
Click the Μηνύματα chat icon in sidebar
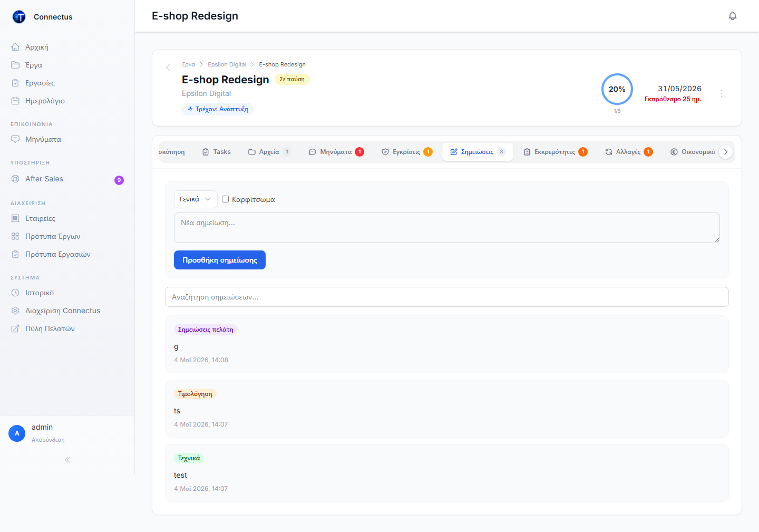pyautogui.click(x=15, y=139)
